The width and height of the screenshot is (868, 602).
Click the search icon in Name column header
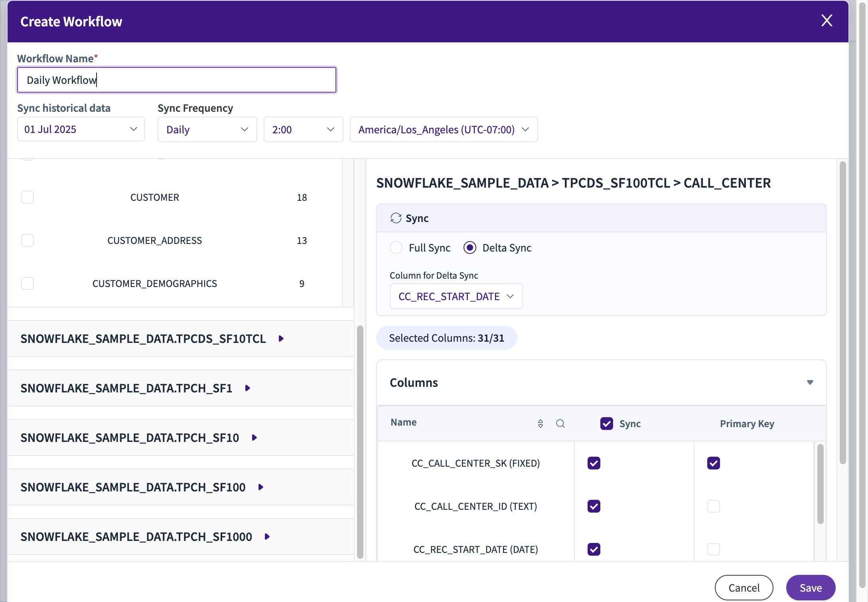tap(560, 424)
